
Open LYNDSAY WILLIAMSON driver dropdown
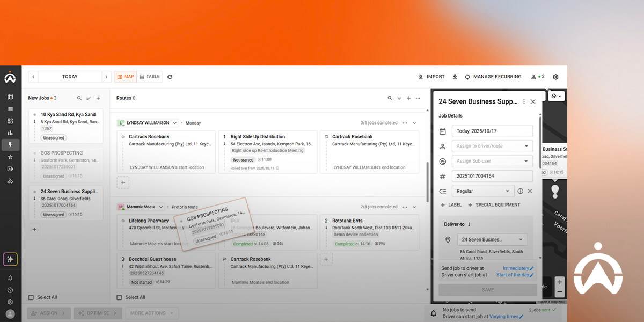click(148, 123)
